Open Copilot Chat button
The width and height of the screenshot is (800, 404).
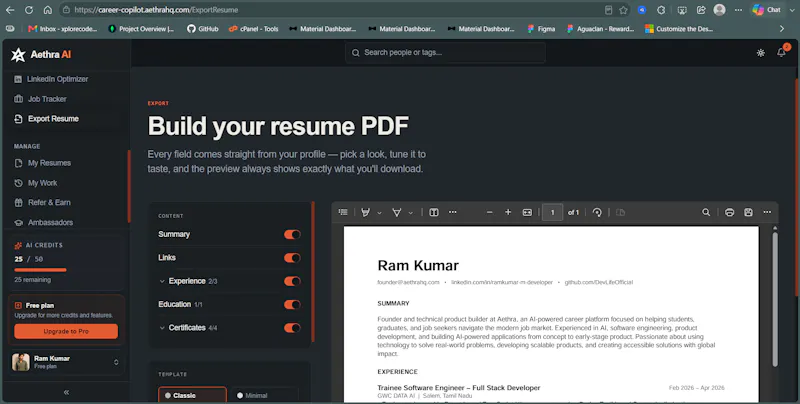[767, 10]
